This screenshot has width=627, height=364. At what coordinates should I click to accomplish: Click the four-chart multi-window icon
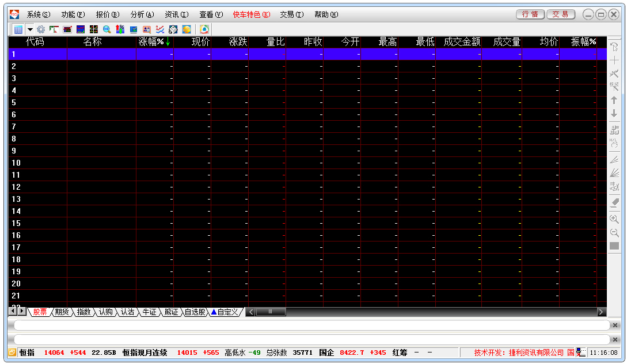(x=94, y=29)
